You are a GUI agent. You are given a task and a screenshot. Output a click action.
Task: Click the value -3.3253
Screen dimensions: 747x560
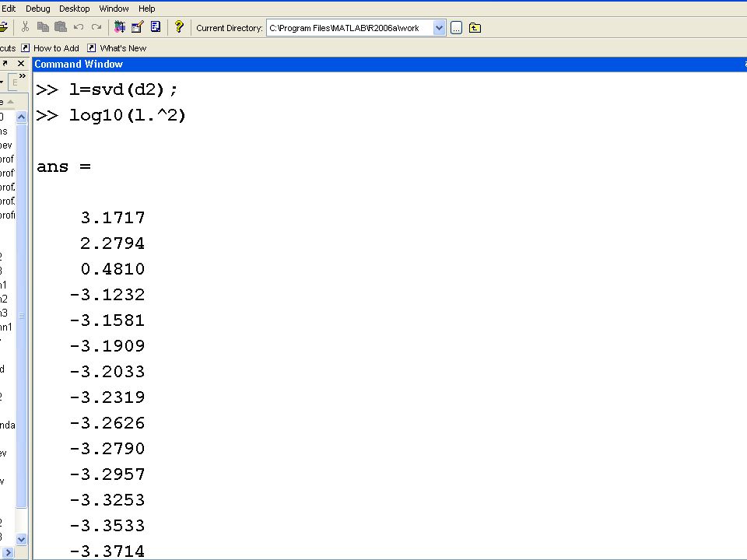(x=107, y=500)
